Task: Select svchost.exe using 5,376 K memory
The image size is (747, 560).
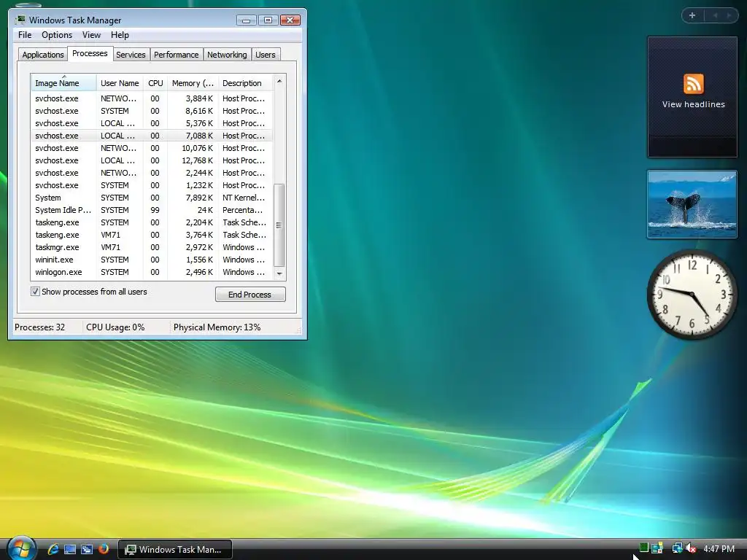Action: coord(152,122)
